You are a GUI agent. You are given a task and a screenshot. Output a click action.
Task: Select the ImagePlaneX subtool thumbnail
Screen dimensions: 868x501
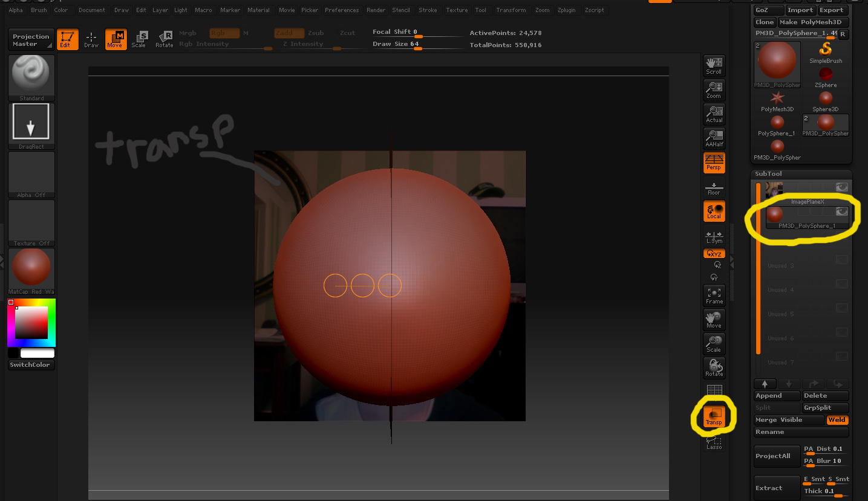[x=774, y=190]
